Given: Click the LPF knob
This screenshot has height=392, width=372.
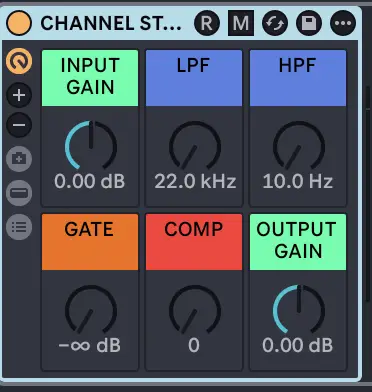Looking at the screenshot, I should [195, 146].
